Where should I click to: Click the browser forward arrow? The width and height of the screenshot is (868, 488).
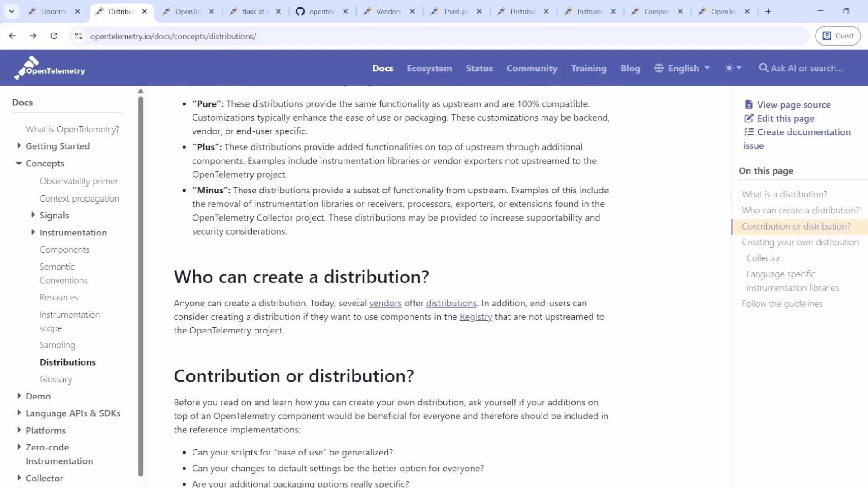[x=33, y=36]
